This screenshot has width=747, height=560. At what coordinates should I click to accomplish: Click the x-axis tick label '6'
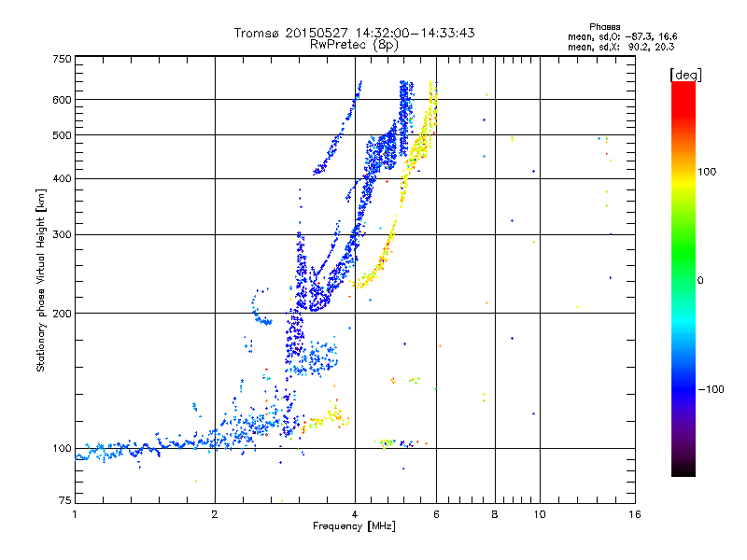[436, 514]
